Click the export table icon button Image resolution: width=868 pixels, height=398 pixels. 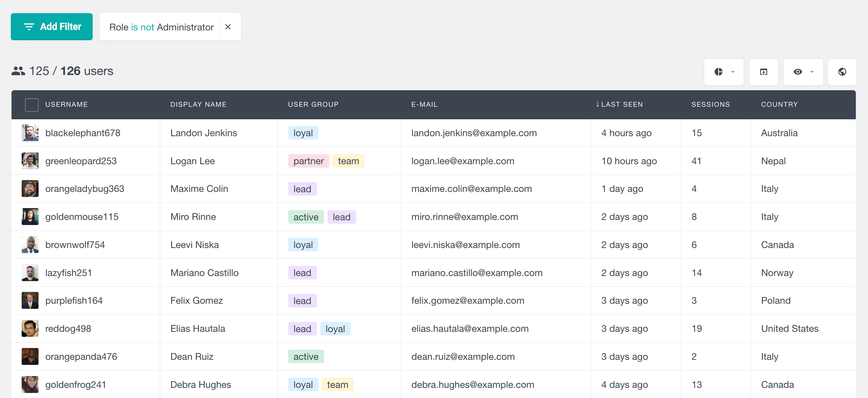coord(763,72)
